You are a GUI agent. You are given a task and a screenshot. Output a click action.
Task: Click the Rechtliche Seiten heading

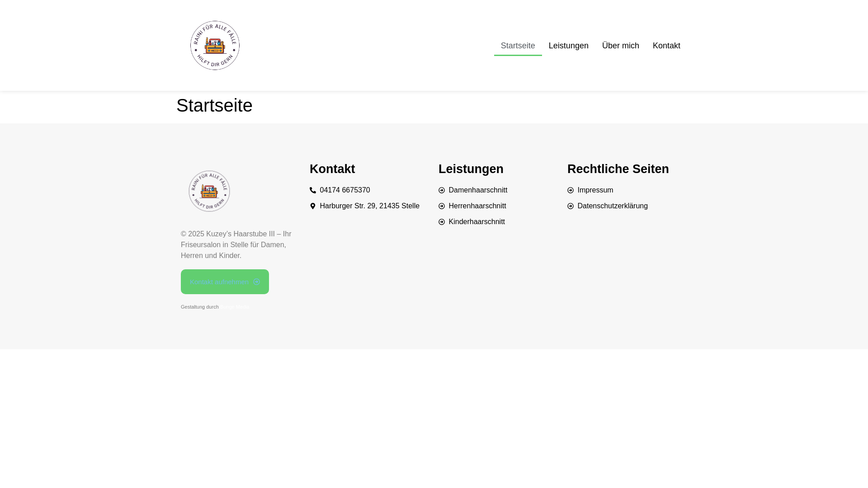point(618,169)
